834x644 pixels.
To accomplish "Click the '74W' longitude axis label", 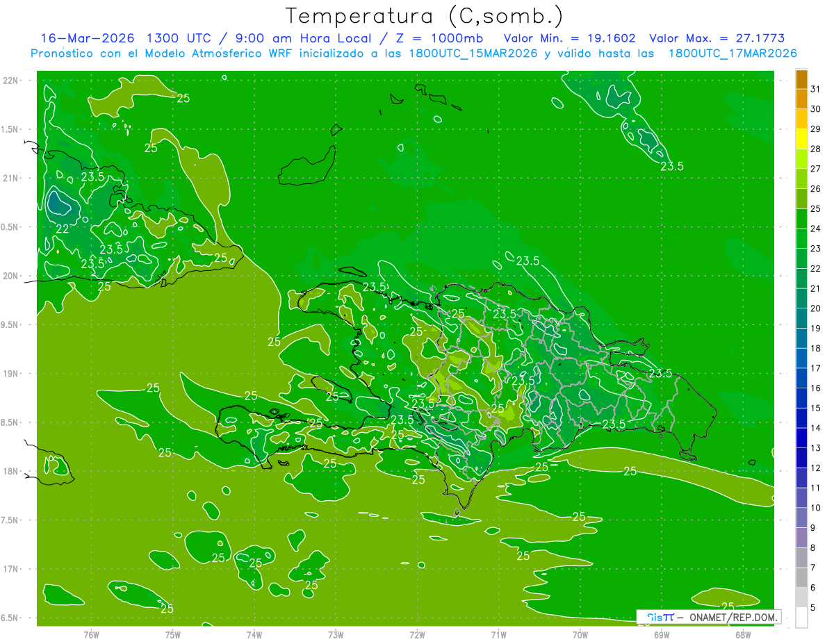I will tap(254, 635).
